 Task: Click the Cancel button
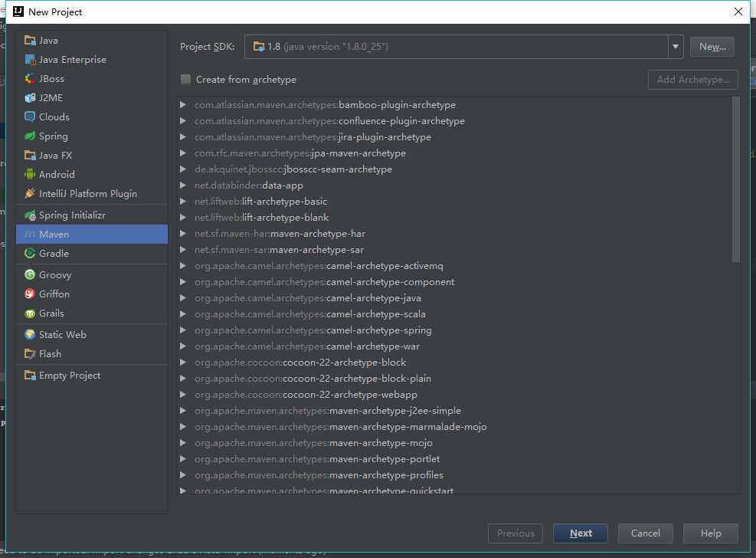pos(646,533)
